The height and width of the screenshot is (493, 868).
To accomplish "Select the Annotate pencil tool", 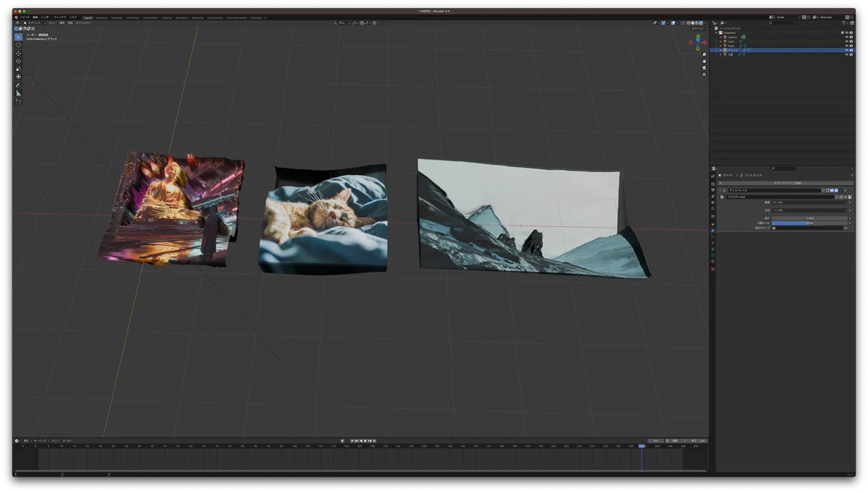I will [18, 85].
